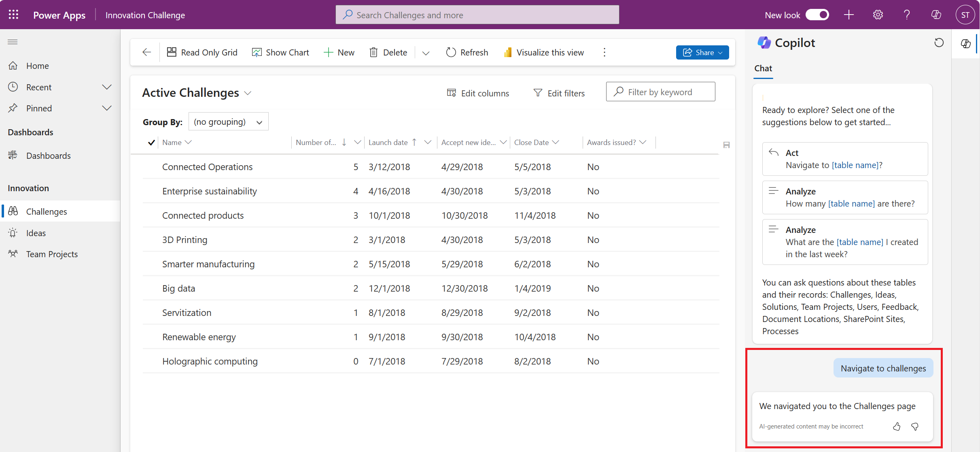Click the Navigate to challenges button
Viewport: 980px width, 452px height.
tap(882, 368)
